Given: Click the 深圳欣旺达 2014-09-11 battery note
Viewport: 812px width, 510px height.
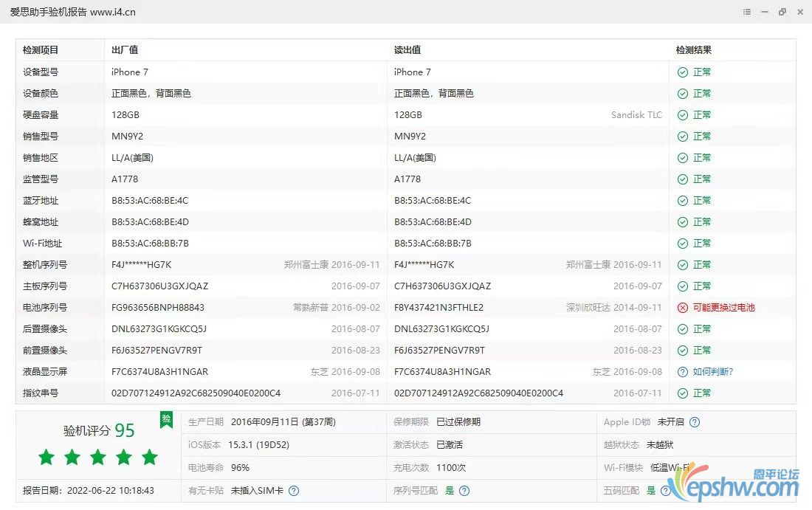Looking at the screenshot, I should pos(613,308).
